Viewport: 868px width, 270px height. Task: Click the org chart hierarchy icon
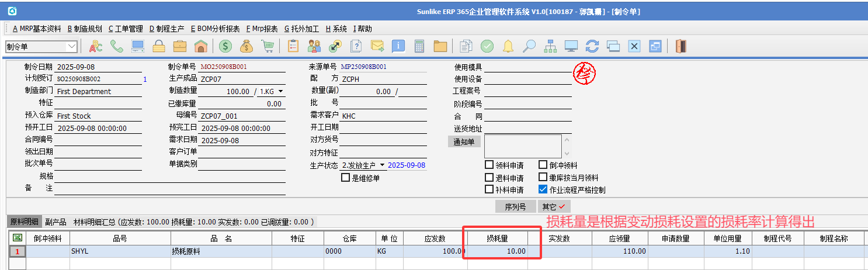click(550, 46)
